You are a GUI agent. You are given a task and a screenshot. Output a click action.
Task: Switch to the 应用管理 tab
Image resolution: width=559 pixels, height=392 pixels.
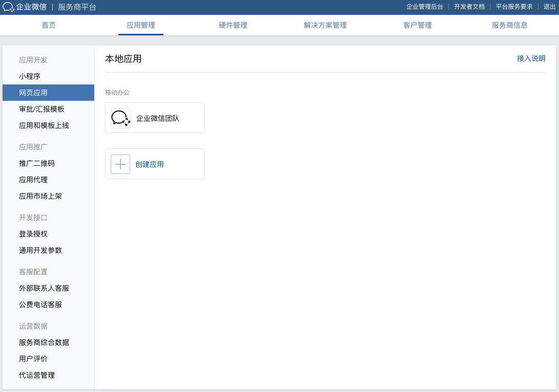click(x=141, y=25)
